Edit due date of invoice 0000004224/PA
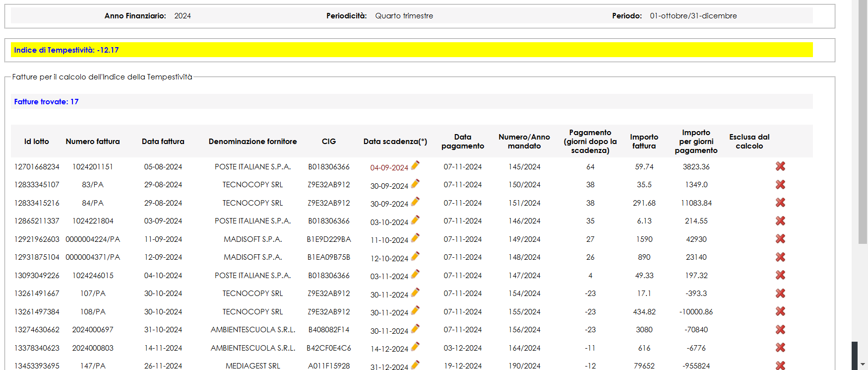868x370 pixels. pyautogui.click(x=415, y=238)
